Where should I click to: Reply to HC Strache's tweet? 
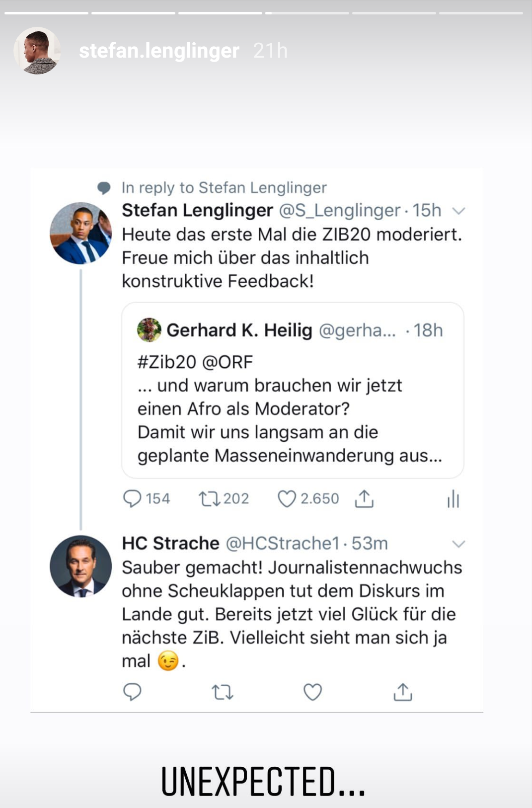pos(132,692)
